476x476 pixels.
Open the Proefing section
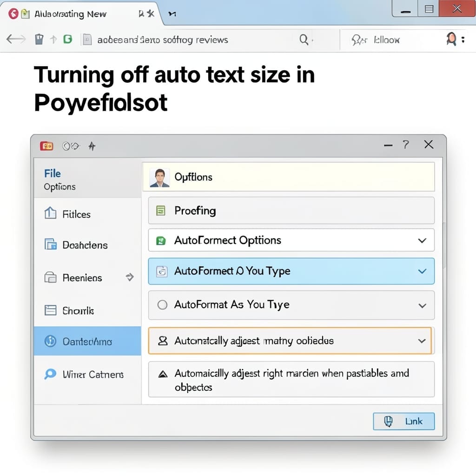291,211
